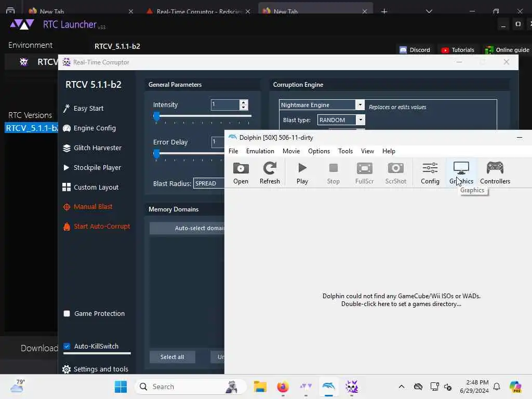Enable the Game Protection checkbox
532x399 pixels.
pyautogui.click(x=67, y=313)
